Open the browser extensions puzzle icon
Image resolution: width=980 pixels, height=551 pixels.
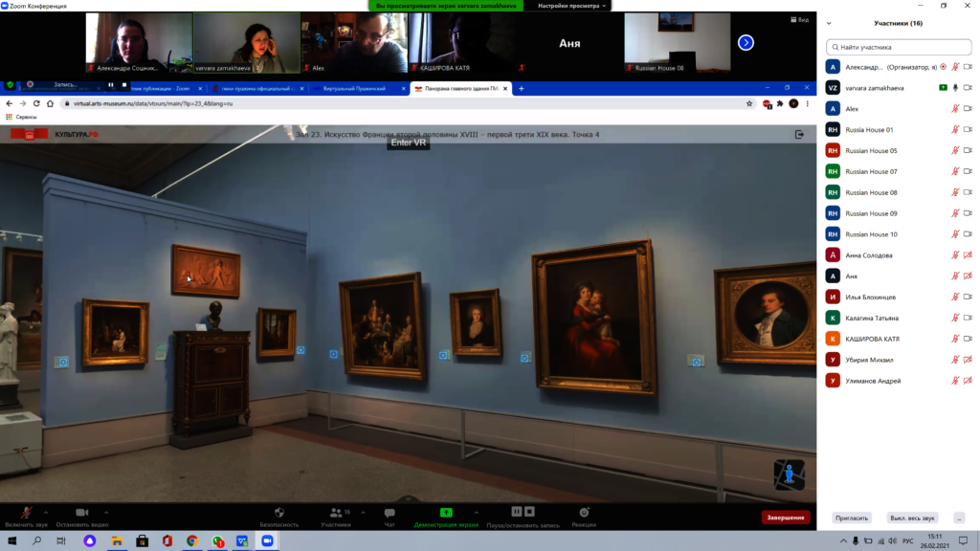click(x=780, y=103)
